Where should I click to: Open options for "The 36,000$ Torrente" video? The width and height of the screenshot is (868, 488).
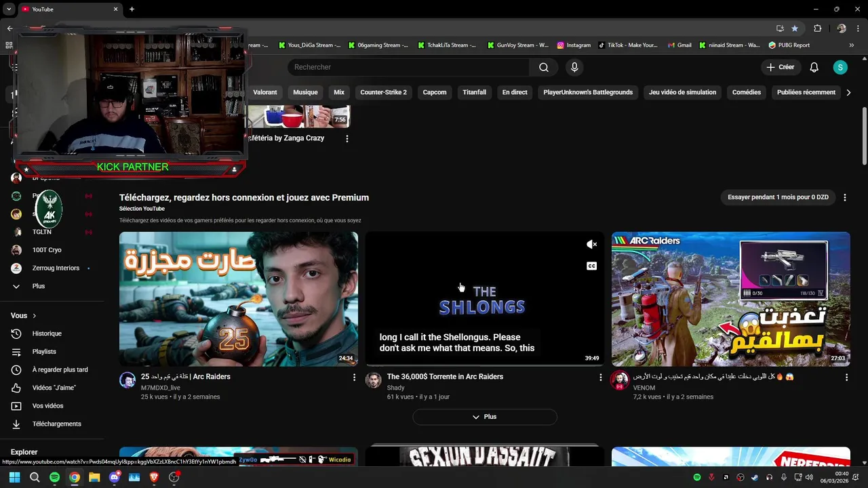tap(600, 377)
